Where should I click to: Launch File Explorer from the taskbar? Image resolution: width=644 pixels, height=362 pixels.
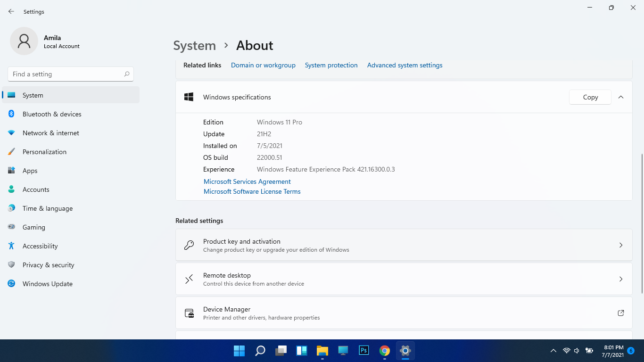322,351
